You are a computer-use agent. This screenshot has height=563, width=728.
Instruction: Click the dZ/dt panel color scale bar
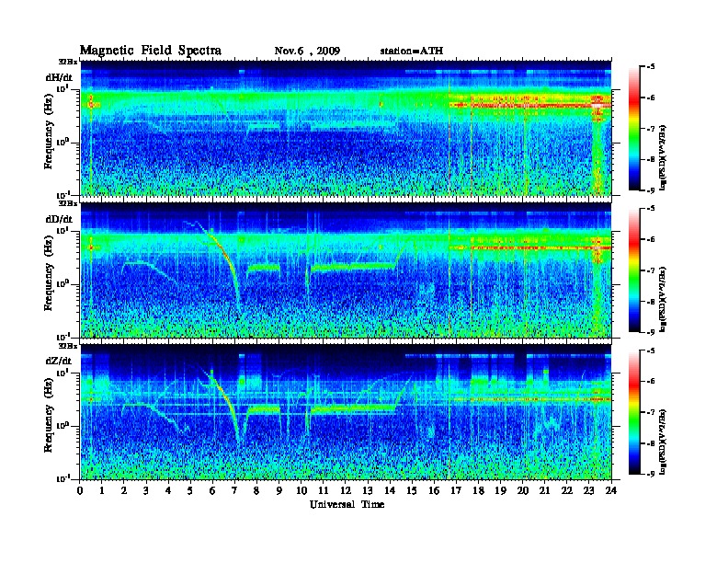click(634, 412)
